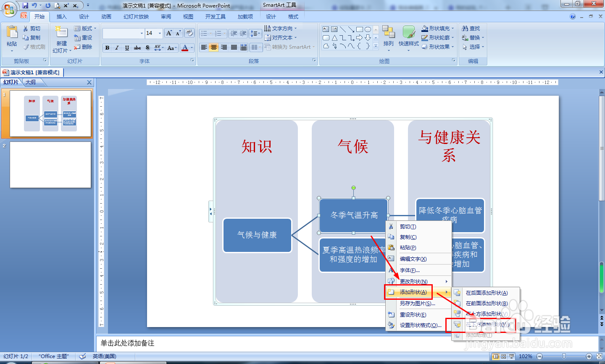Delete slide with 删除 button
This screenshot has height=364, width=605.
coord(83,47)
